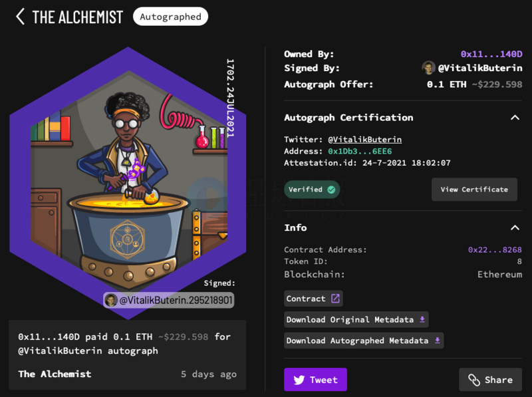The height and width of the screenshot is (397, 532).
Task: Click external link icon beside Contract
Action: click(x=335, y=299)
